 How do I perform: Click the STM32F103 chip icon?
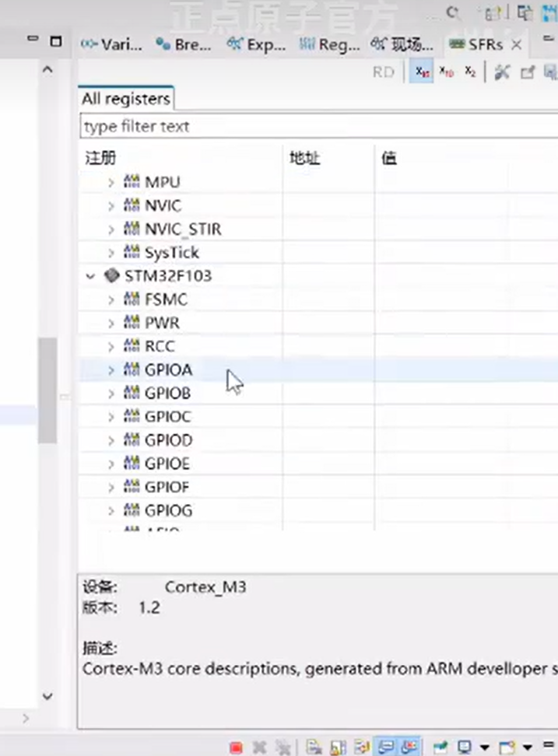(112, 276)
